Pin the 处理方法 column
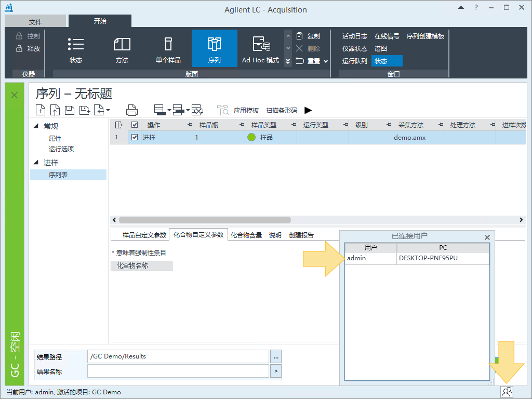532x399 pixels. click(493, 125)
